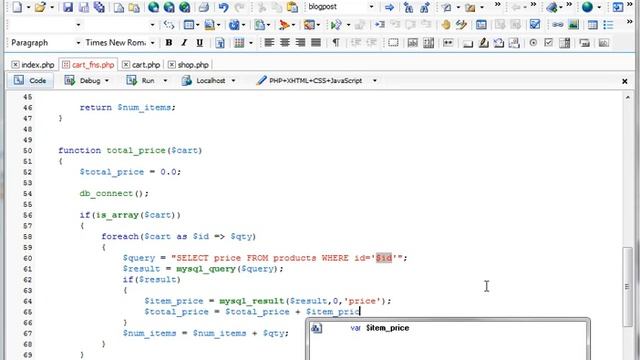Expand the Localhost dropdown arrow
640x360 pixels.
point(233,81)
